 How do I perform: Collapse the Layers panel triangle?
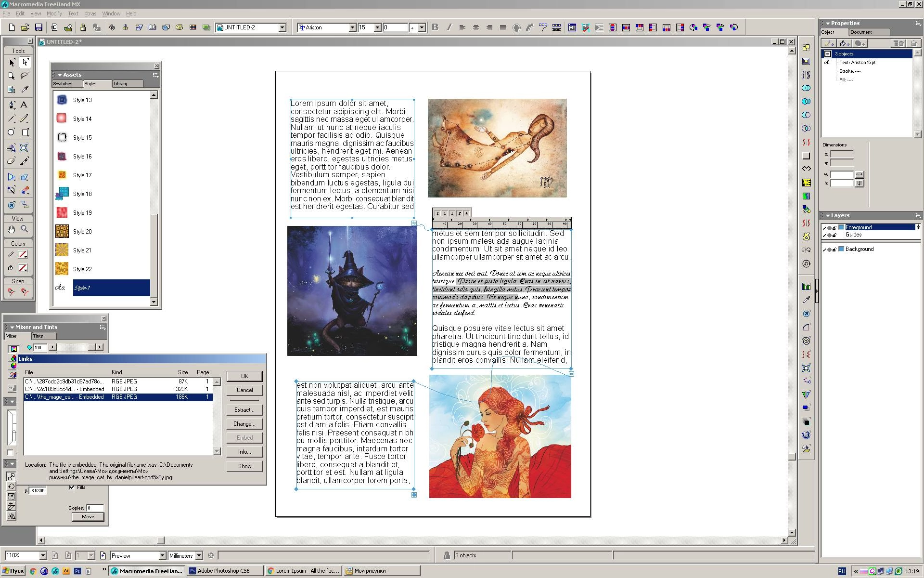pos(828,215)
